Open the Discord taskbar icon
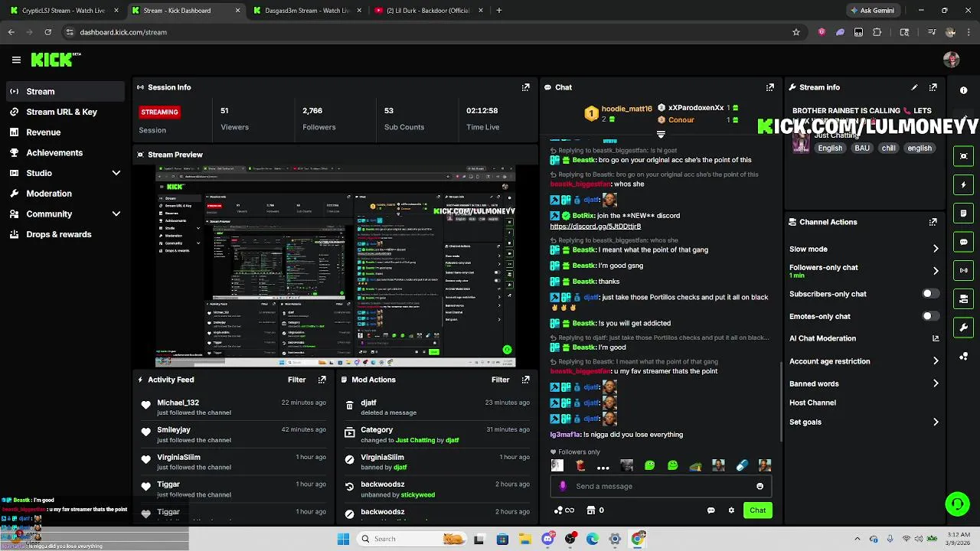Image resolution: width=980 pixels, height=551 pixels. point(547,539)
